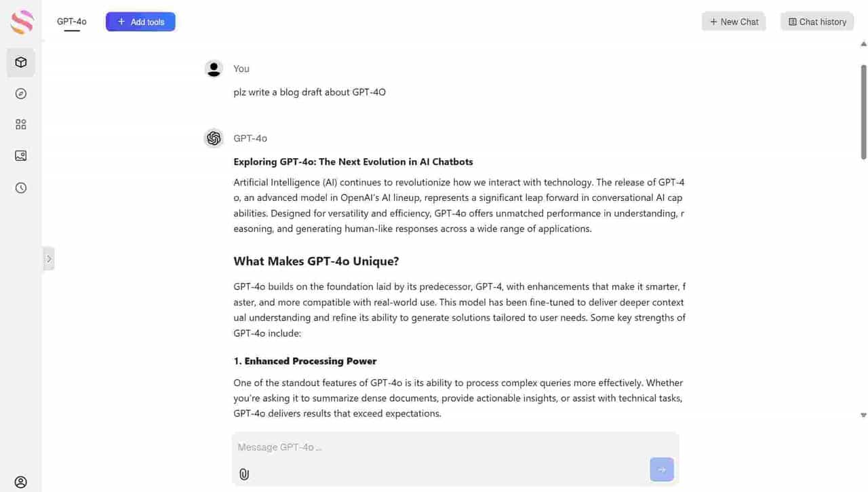Click the You user avatar icon
The image size is (868, 492).
click(x=214, y=69)
